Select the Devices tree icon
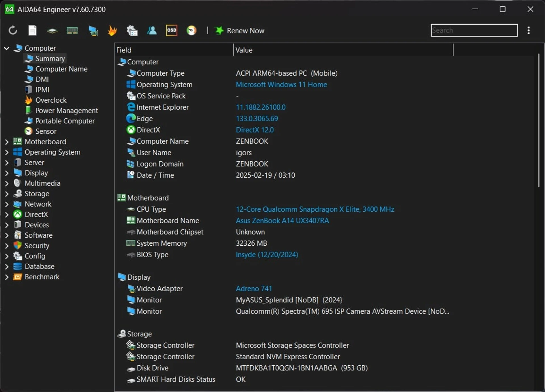Image resolution: width=545 pixels, height=392 pixels. pyautogui.click(x=18, y=225)
